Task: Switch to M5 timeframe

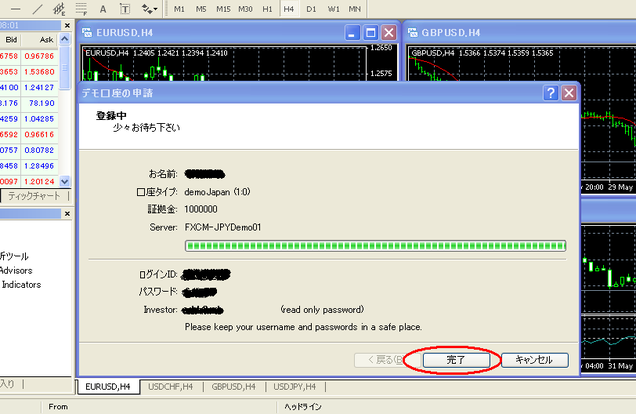Action: [201, 9]
